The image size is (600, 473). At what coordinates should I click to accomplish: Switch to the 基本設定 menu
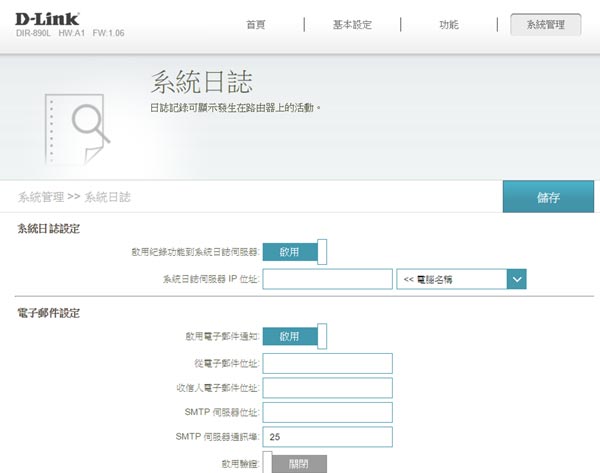click(x=351, y=25)
